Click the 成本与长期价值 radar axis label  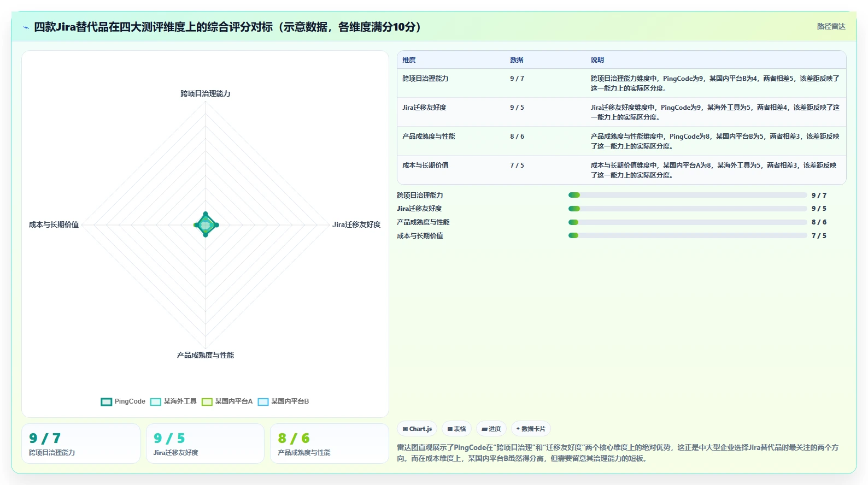[54, 224]
